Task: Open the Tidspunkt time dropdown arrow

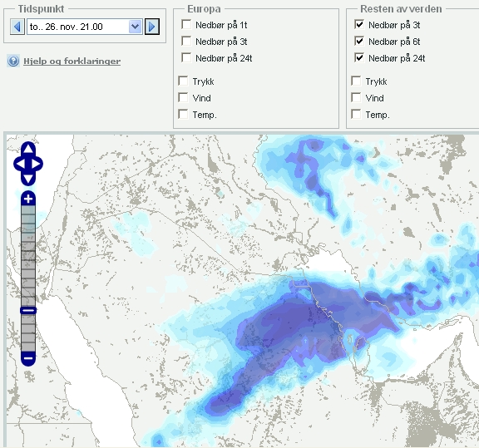Action: pyautogui.click(x=135, y=27)
